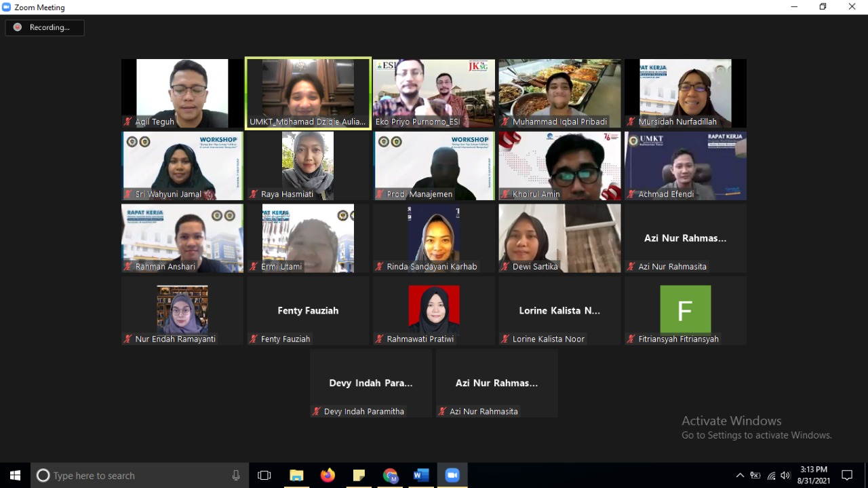Viewport: 868px width, 488px height.
Task: Open the Windows Start menu
Action: [x=15, y=475]
